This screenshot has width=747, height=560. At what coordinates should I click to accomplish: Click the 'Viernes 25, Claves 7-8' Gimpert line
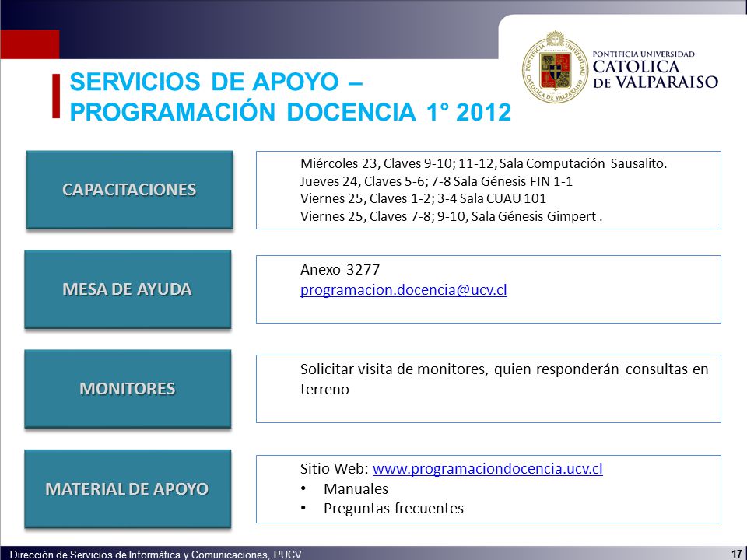[451, 217]
